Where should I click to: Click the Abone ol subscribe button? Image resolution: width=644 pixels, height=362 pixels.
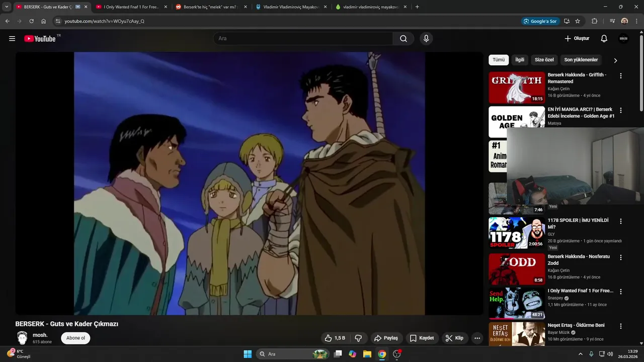pos(75,338)
